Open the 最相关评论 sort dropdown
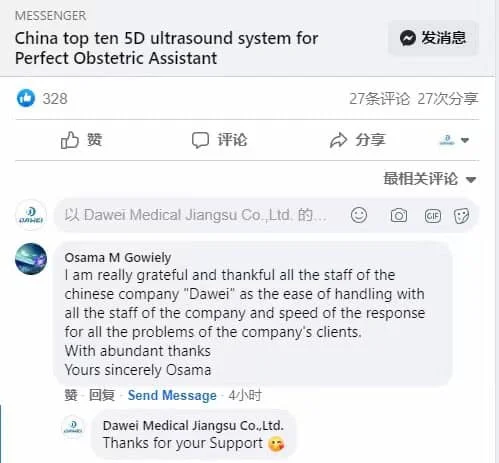This screenshot has height=463, width=499. coord(429,179)
